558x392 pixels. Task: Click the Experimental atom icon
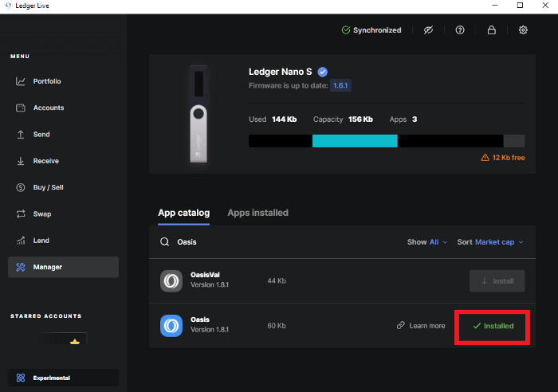[x=21, y=378]
